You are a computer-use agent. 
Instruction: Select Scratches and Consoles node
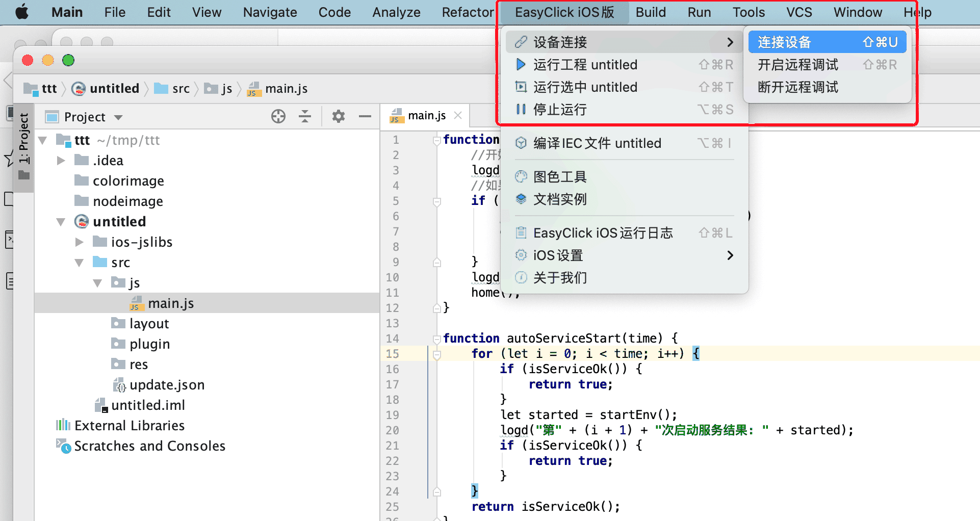click(x=140, y=446)
